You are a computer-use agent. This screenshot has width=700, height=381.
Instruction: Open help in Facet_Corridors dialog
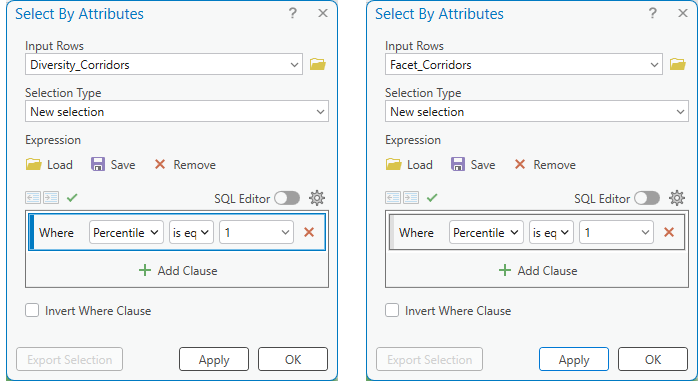(652, 13)
